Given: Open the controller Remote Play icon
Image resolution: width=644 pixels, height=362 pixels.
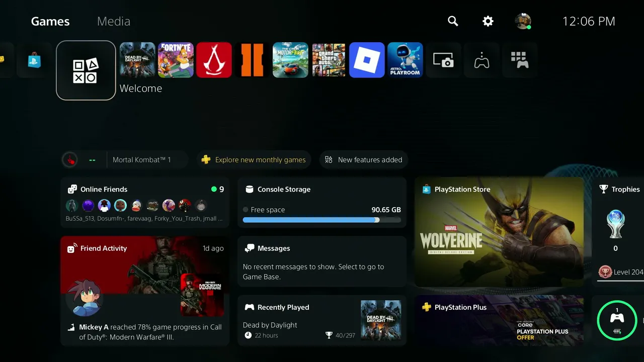Looking at the screenshot, I should [x=481, y=60].
